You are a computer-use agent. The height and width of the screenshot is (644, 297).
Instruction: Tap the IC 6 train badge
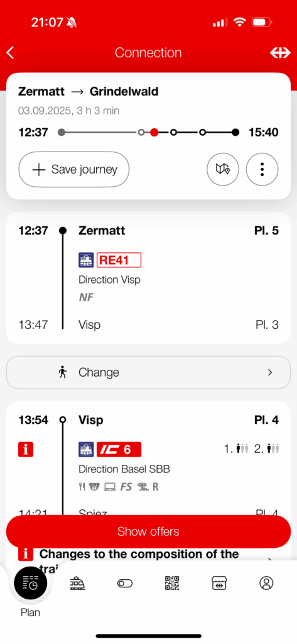pos(119,449)
